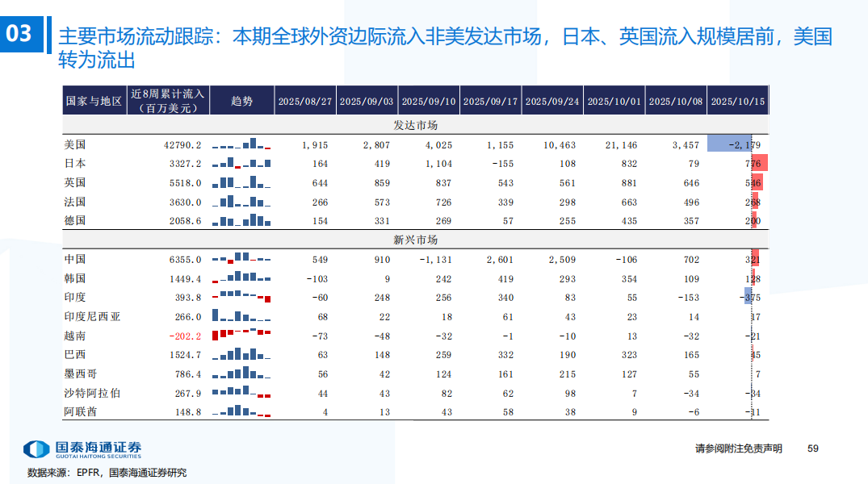Image resolution: width=868 pixels, height=484 pixels.
Task: Click the 2025/10/15 date header
Action: [738, 101]
